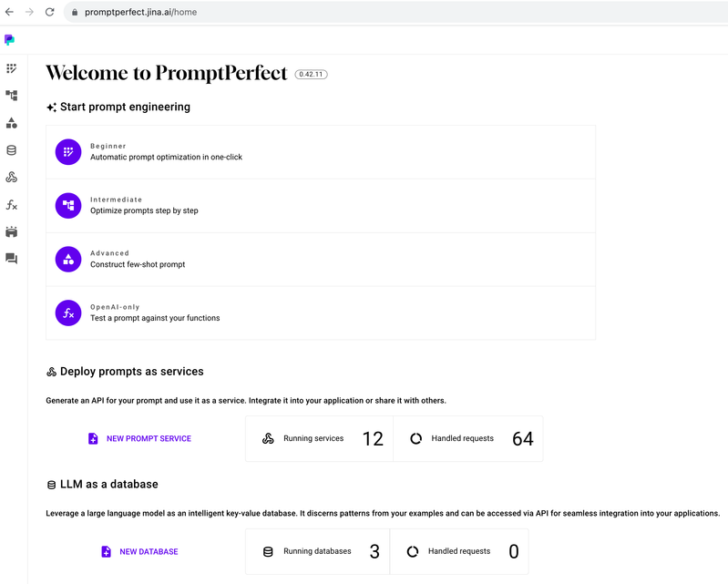This screenshot has height=584, width=728.
Task: Open the few-shot shapes sidebar icon
Action: click(x=12, y=123)
